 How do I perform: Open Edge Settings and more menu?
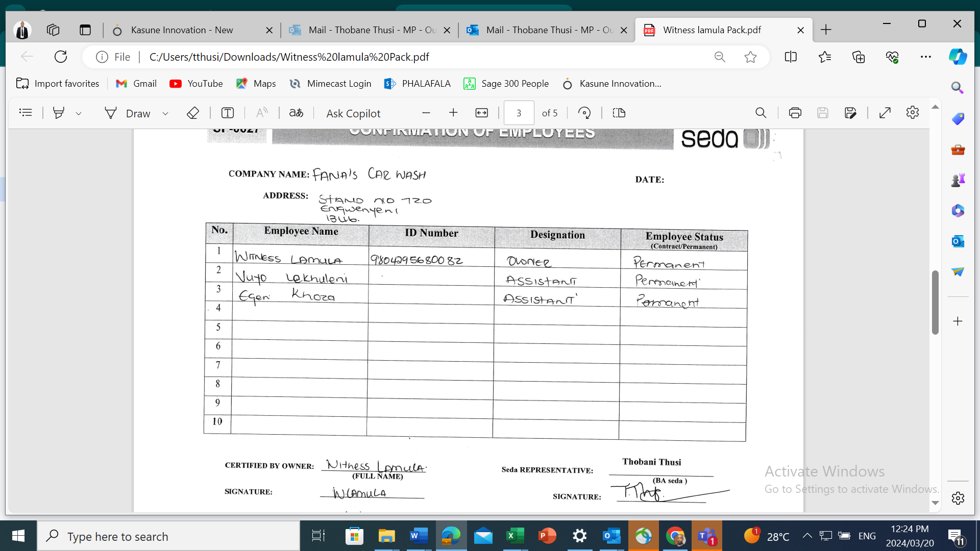point(925,57)
